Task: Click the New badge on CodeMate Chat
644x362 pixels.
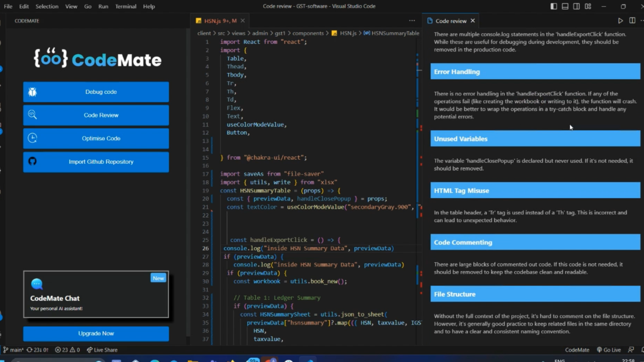Action: (x=158, y=278)
